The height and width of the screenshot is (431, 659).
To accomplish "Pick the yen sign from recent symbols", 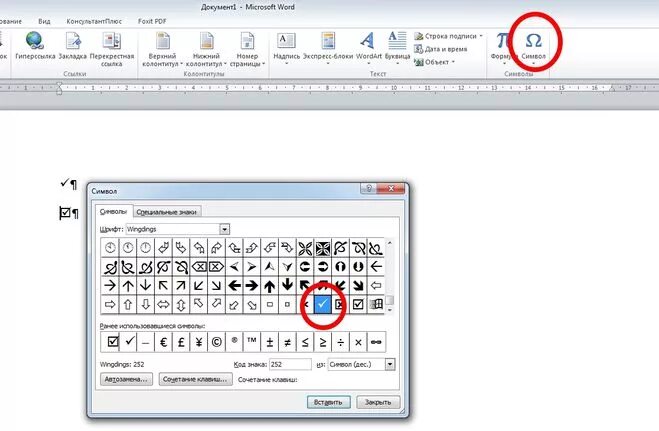I will [198, 342].
